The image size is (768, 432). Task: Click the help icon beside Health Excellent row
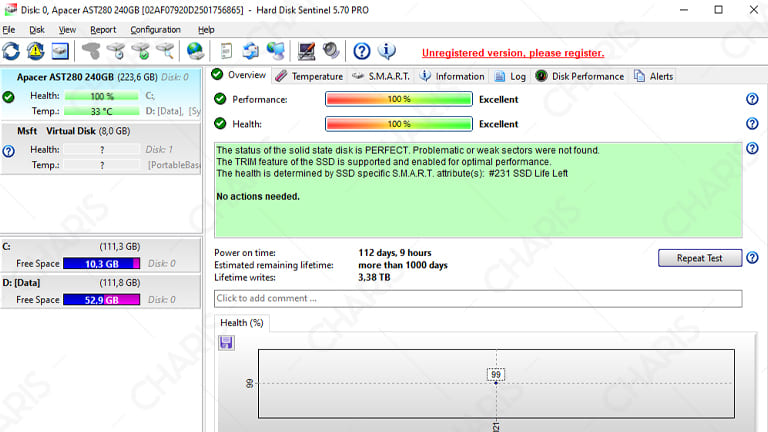coord(752,123)
